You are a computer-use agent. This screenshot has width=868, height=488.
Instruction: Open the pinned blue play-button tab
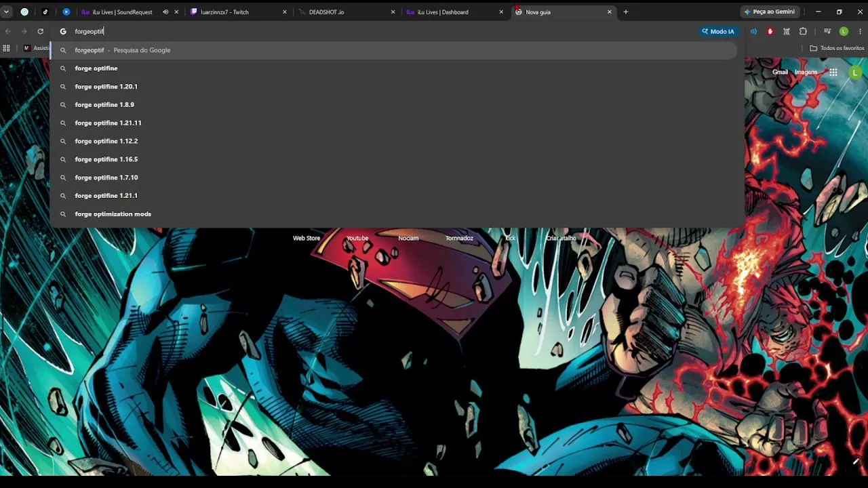pos(66,12)
